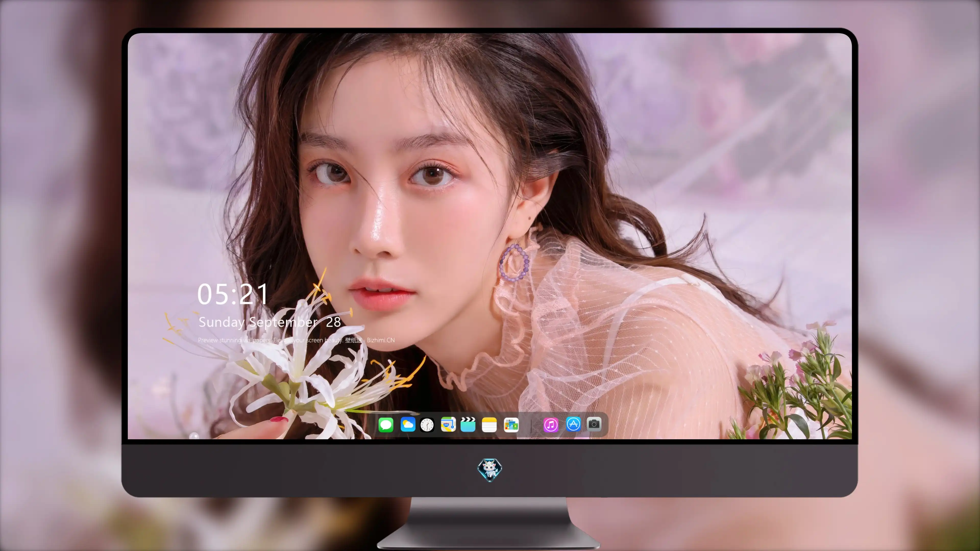
Task: Click the 05:21 clock widget
Action: click(x=233, y=294)
